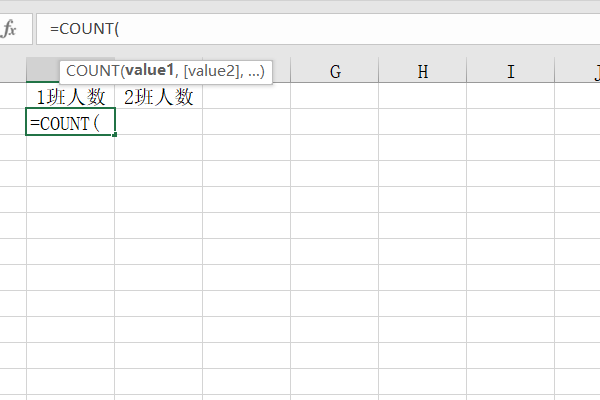Click the fill handle of the active cell
The height and width of the screenshot is (400, 600).
(x=115, y=135)
